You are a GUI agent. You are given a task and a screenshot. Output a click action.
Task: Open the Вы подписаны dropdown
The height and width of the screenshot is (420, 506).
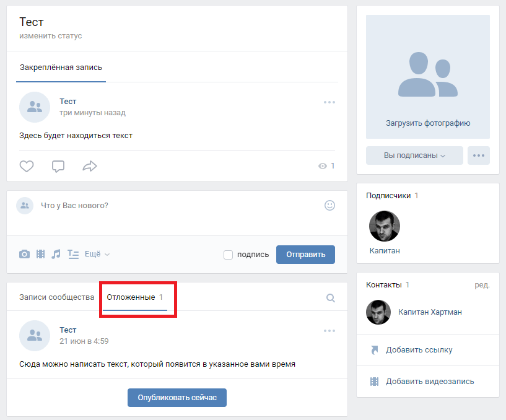(414, 155)
